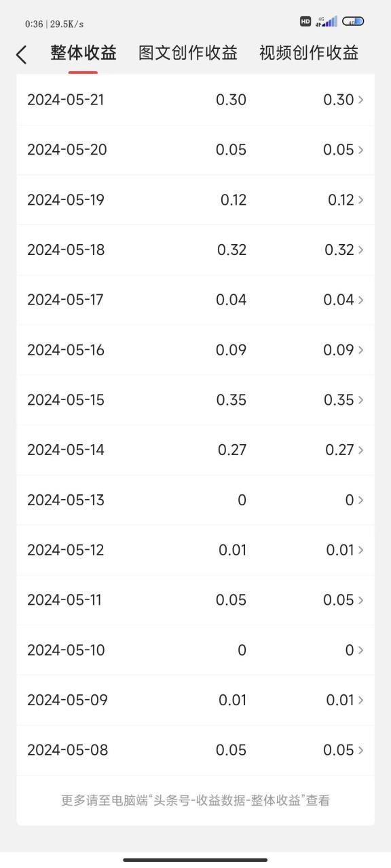Image resolution: width=391 pixels, height=868 pixels.
Task: Expand details chevron for 2024-05-15
Action: (360, 400)
